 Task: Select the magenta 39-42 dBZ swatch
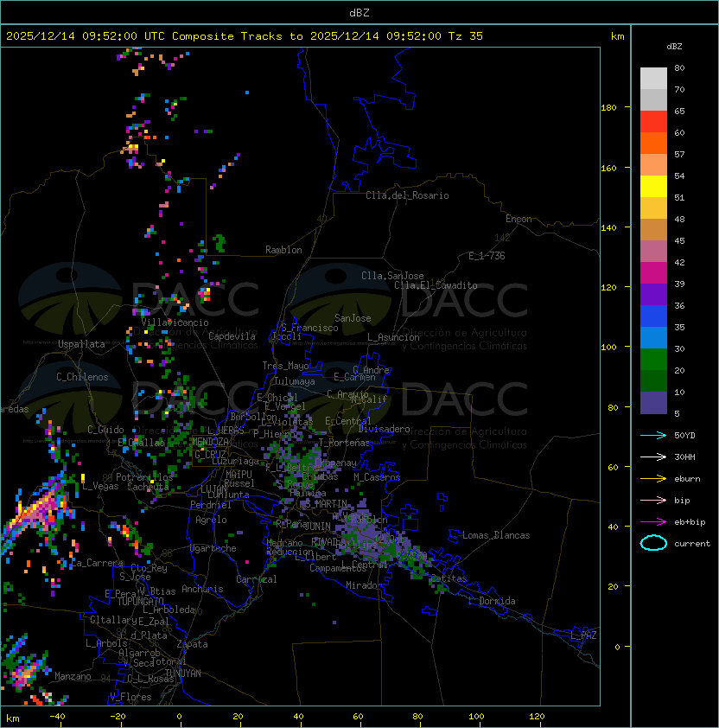tap(653, 273)
